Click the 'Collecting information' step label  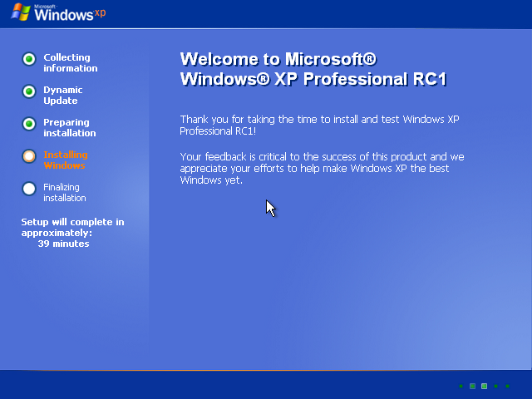(x=71, y=63)
